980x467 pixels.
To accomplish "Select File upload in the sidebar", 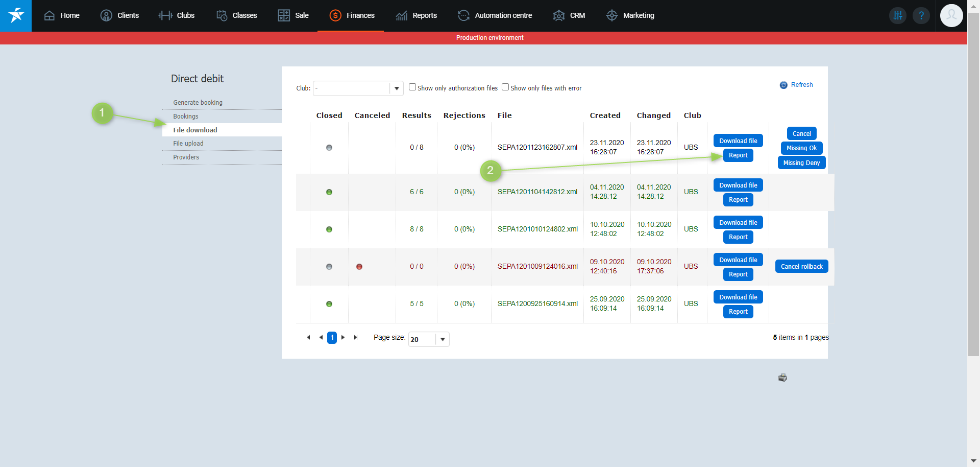I will [188, 144].
